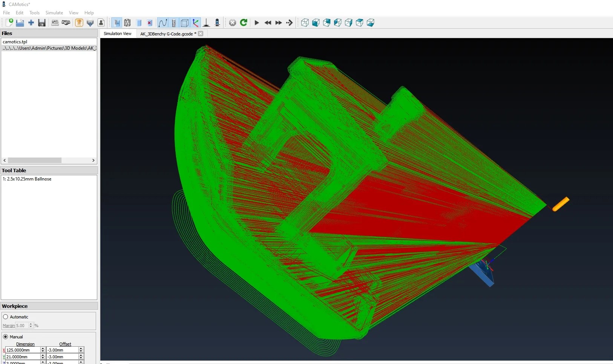Image resolution: width=613 pixels, height=364 pixels.
Task: Add a file to the project
Action: point(31,23)
